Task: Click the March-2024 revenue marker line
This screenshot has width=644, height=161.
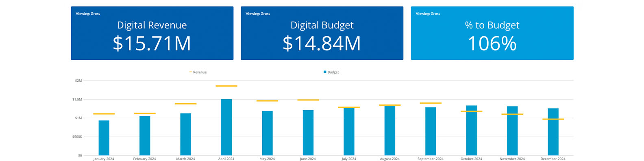Action: pyautogui.click(x=186, y=104)
